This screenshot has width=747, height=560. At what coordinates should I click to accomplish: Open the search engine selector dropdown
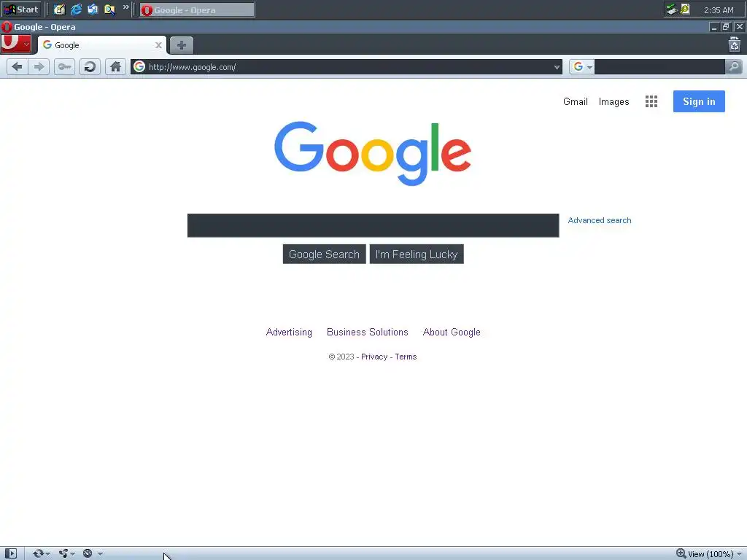(582, 66)
